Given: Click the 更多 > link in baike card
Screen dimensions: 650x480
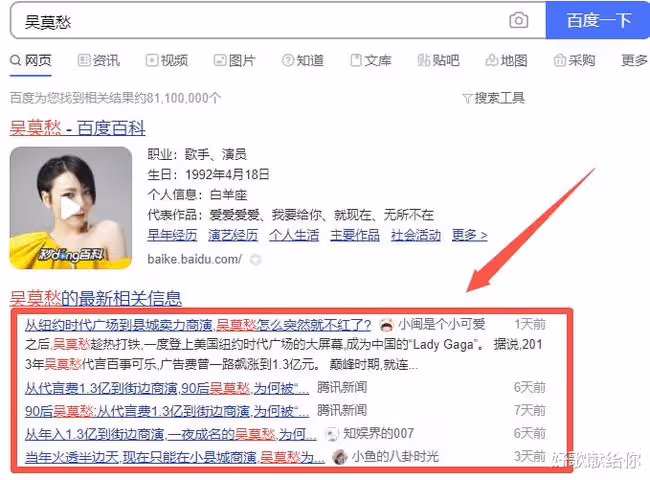Looking at the screenshot, I should 469,235.
